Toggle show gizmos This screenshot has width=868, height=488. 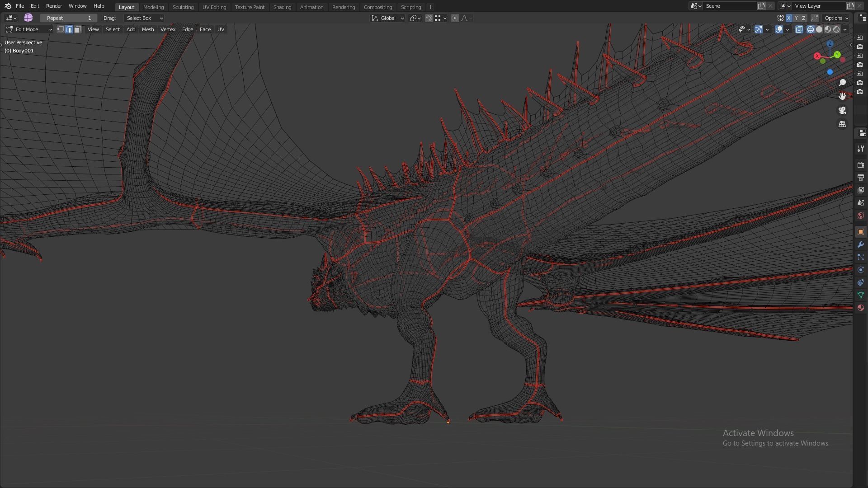click(x=759, y=29)
